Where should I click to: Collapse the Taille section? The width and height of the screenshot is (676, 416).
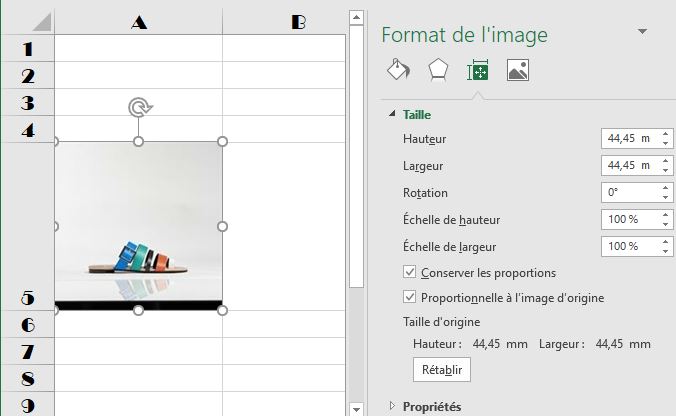tap(392, 114)
